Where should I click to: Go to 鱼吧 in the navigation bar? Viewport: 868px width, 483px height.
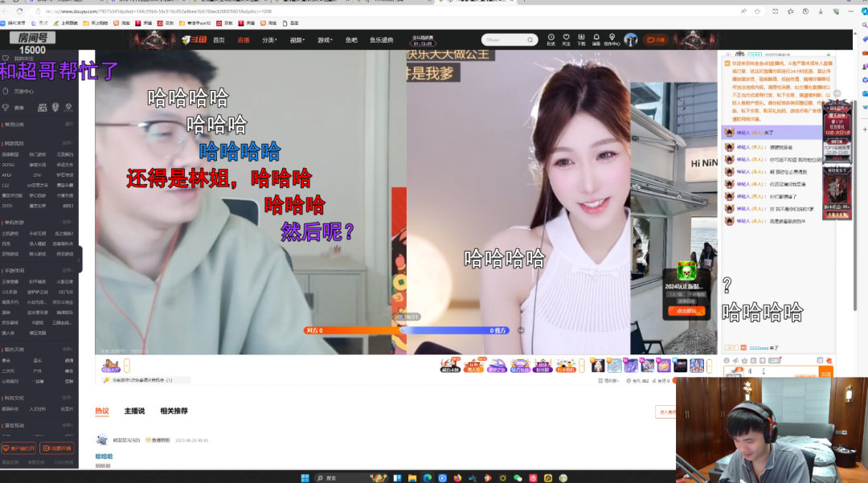point(351,40)
